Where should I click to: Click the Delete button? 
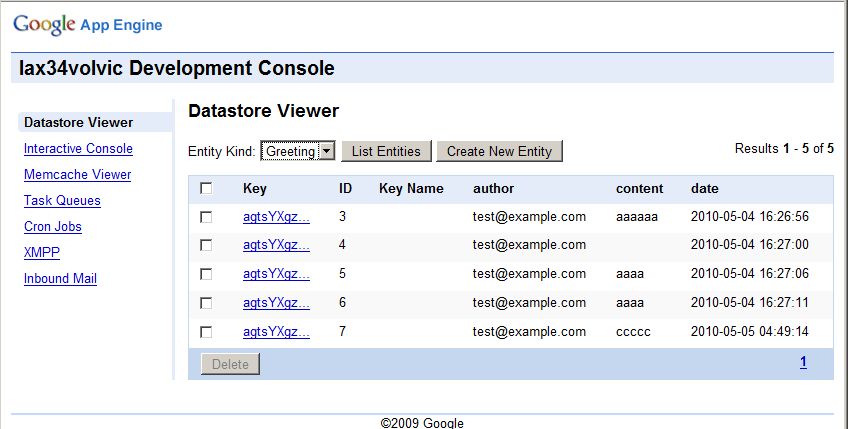230,364
